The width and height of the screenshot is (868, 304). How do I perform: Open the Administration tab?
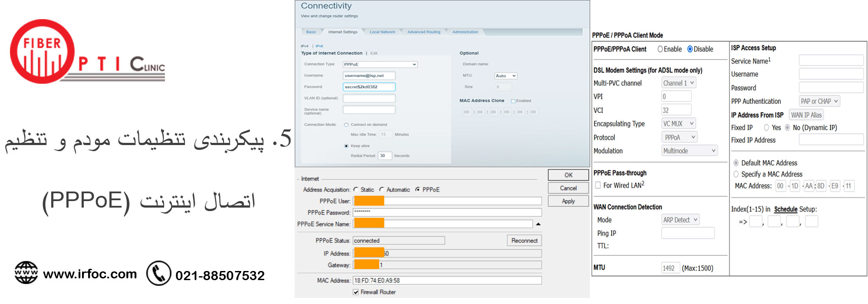click(465, 32)
